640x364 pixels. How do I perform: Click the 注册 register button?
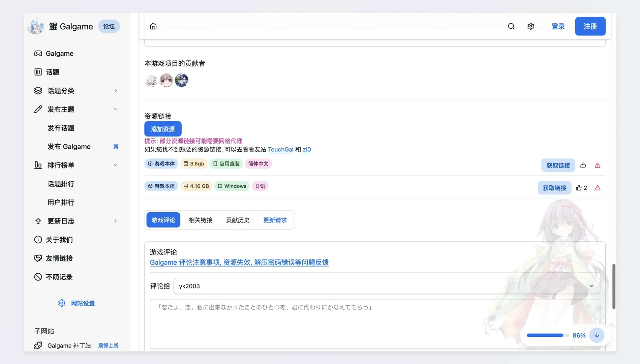[590, 26]
